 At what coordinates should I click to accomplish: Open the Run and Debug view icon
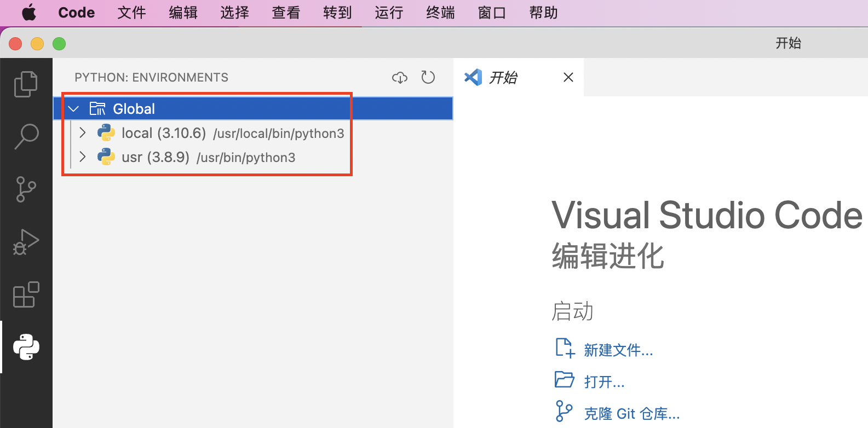[x=26, y=242]
